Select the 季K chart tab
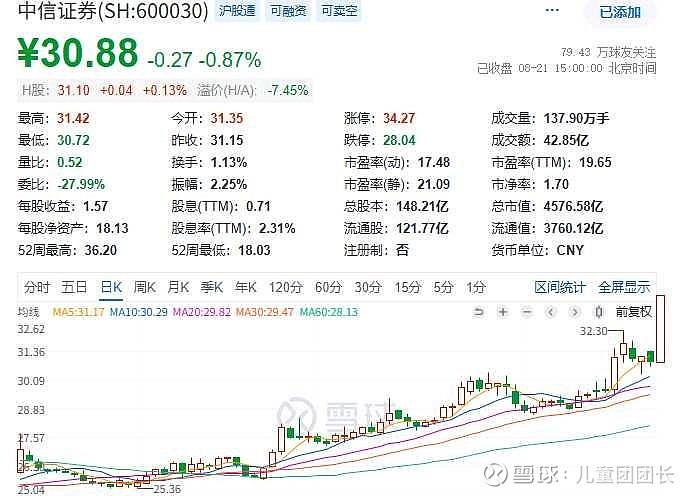 pyautogui.click(x=212, y=287)
